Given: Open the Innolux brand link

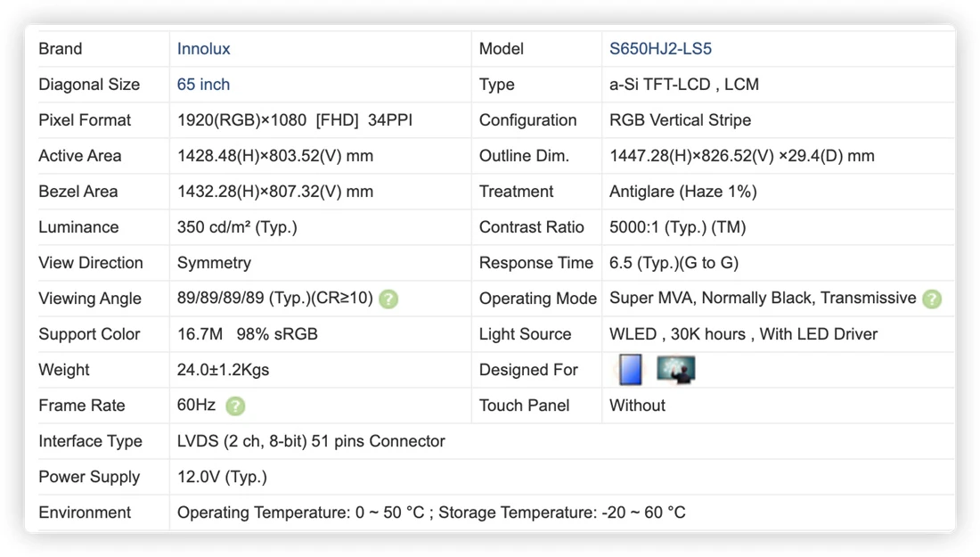Looking at the screenshot, I should tap(203, 49).
